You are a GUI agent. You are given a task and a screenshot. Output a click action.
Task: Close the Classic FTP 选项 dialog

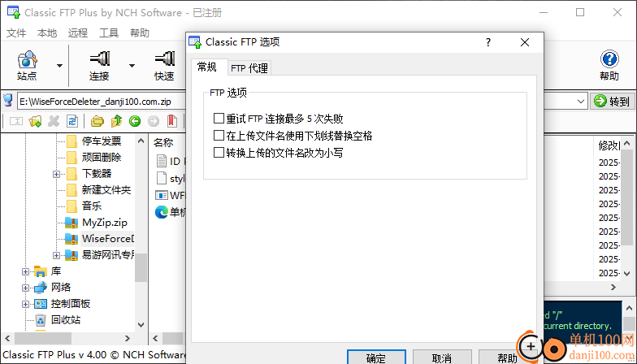click(x=525, y=42)
